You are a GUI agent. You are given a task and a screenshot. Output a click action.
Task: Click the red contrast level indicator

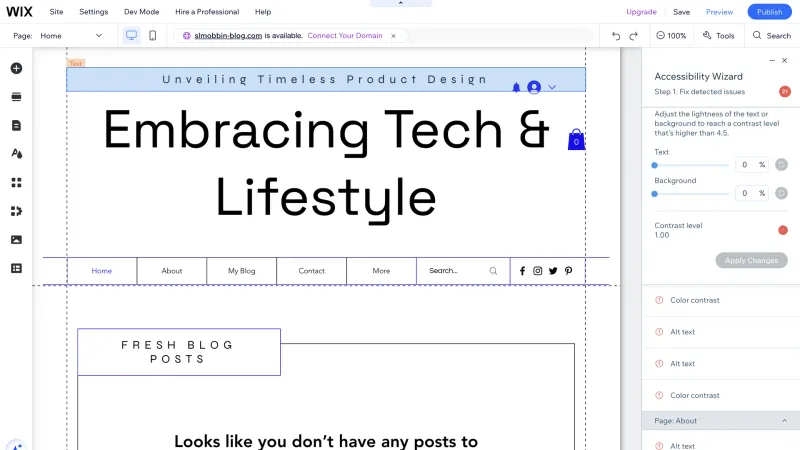(783, 230)
